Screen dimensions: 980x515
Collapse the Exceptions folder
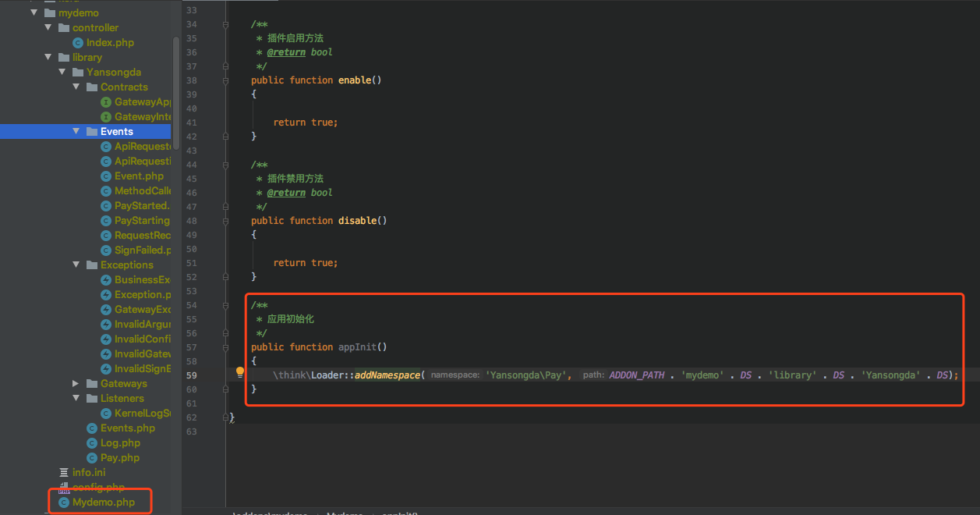click(76, 265)
